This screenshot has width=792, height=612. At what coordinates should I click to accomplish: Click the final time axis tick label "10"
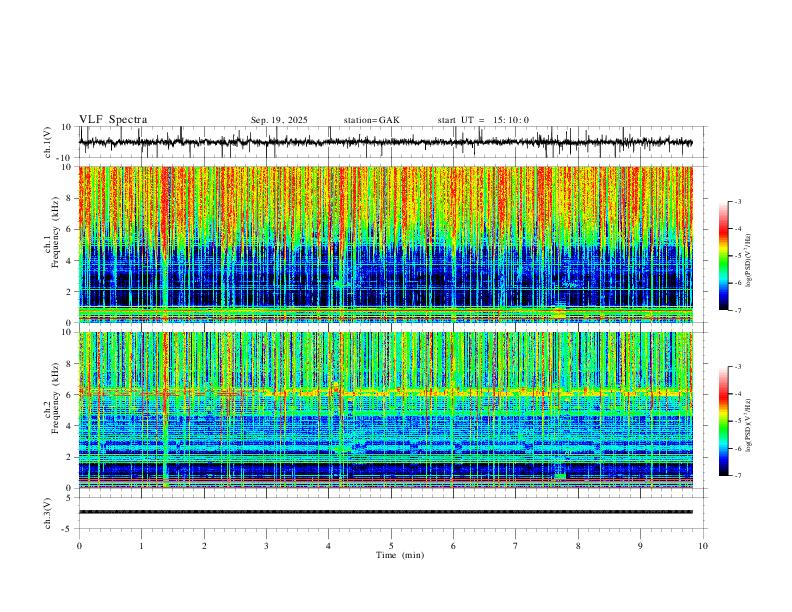(x=703, y=546)
